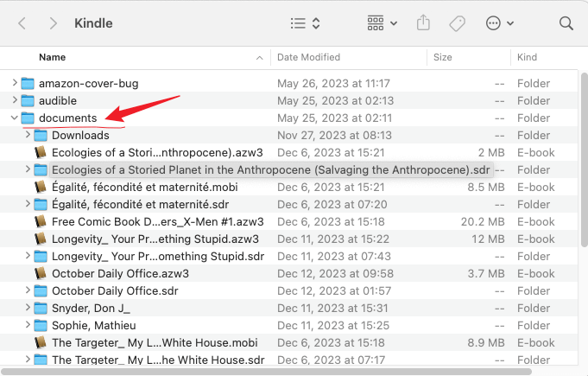588x376 pixels.
Task: Click the horizontal scrollbar at the bottom
Action: tap(266, 372)
